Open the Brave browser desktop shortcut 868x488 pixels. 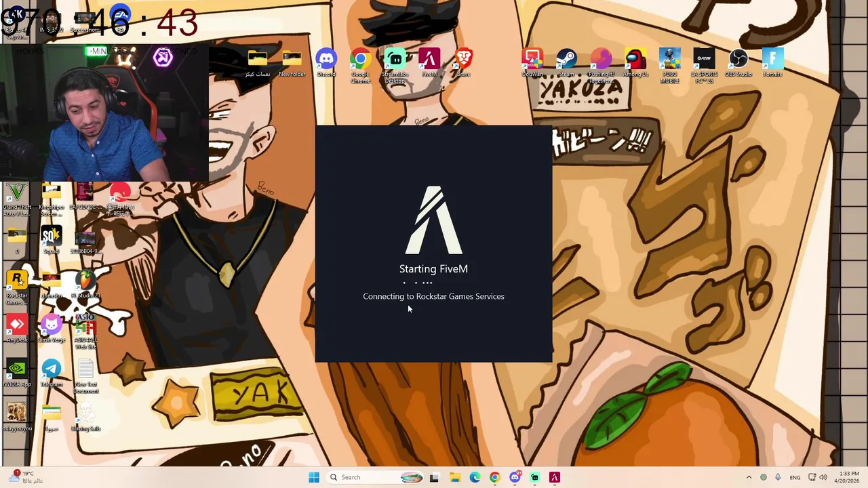pos(464,62)
